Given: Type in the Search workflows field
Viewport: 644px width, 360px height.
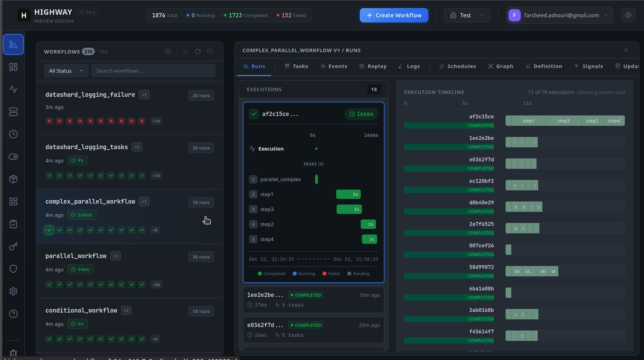Looking at the screenshot, I should pyautogui.click(x=153, y=71).
